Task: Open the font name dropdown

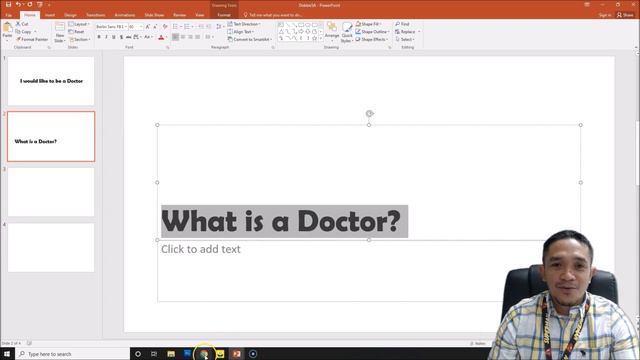Action: pyautogui.click(x=126, y=27)
